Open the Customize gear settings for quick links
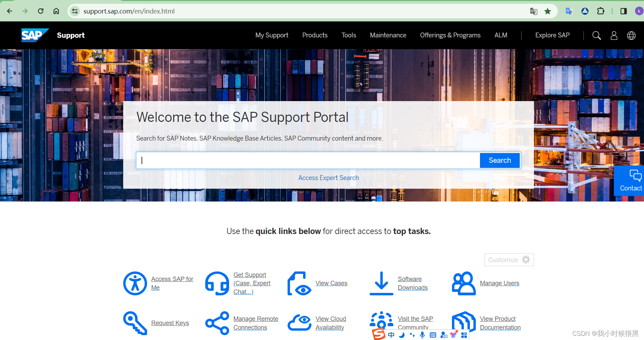The image size is (644, 340). coord(526,260)
